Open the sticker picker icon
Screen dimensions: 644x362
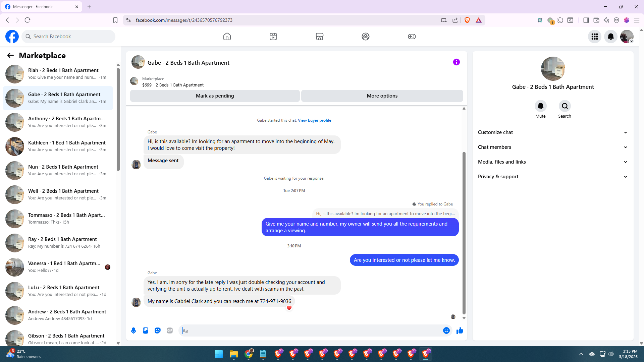pos(158,330)
